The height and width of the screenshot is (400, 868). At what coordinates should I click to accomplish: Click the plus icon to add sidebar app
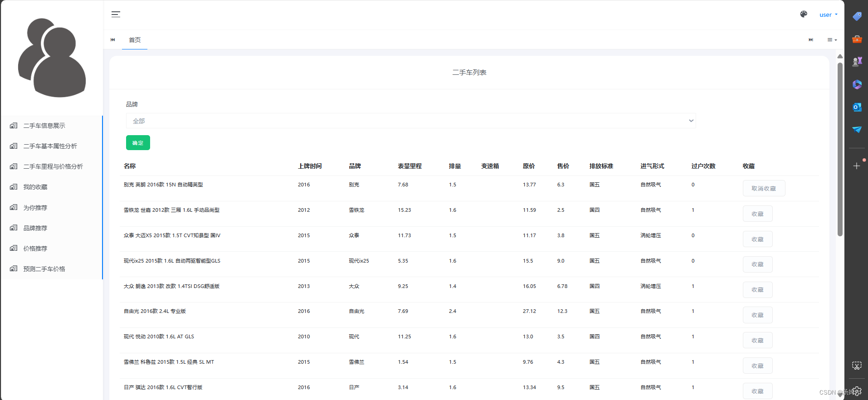tap(857, 166)
